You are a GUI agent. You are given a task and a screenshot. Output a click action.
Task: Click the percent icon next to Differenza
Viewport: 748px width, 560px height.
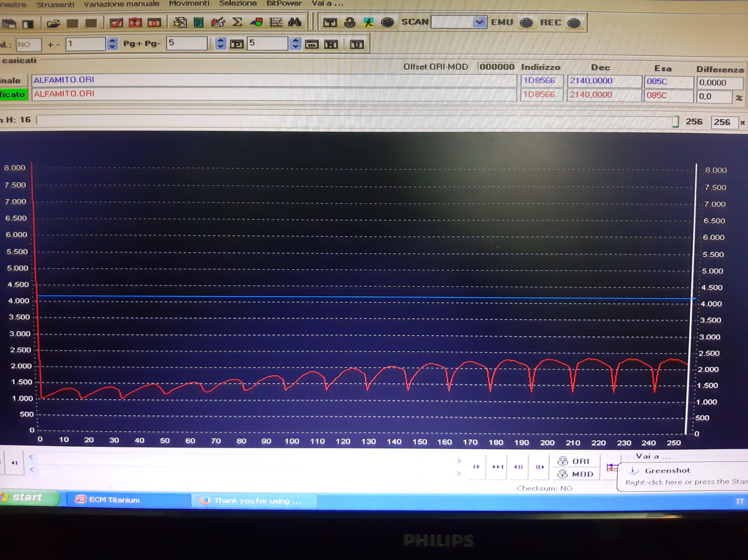click(x=739, y=98)
